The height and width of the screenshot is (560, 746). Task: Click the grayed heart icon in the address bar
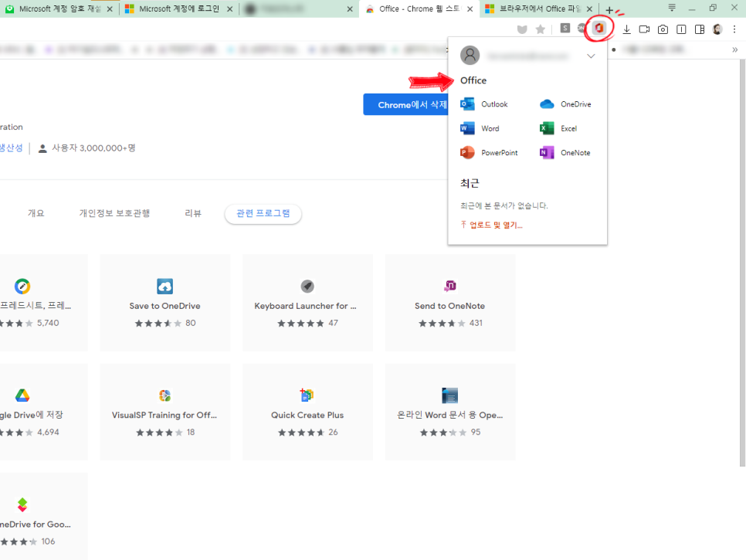[x=522, y=29]
